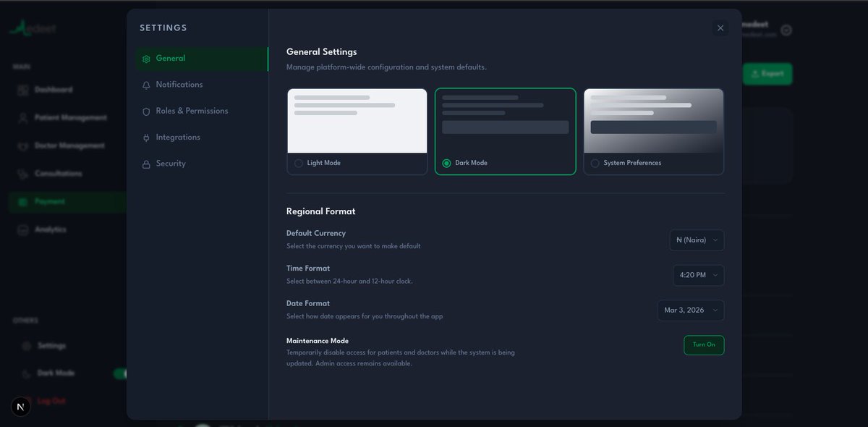The height and width of the screenshot is (427, 868).
Task: Click the Patient Management icon in sidebar
Action: (22, 118)
